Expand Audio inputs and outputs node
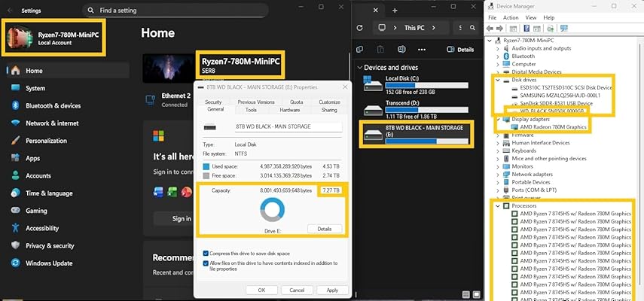This screenshot has width=644, height=301. coord(497,48)
